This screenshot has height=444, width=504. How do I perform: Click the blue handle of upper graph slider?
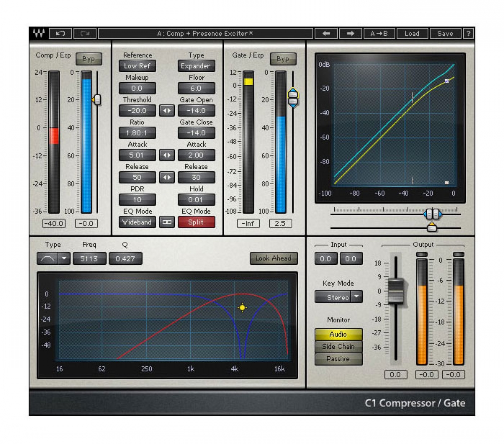pos(433,214)
